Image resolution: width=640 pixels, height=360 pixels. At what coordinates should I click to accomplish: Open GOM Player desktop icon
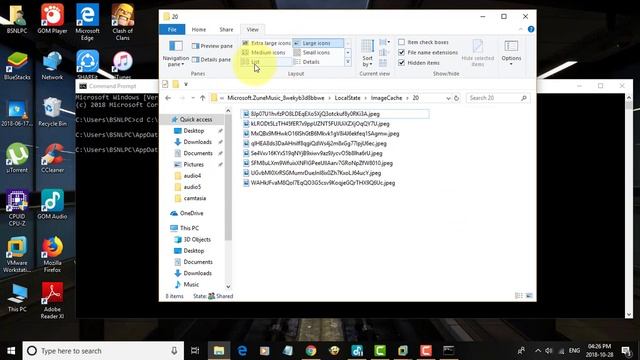pyautogui.click(x=52, y=19)
